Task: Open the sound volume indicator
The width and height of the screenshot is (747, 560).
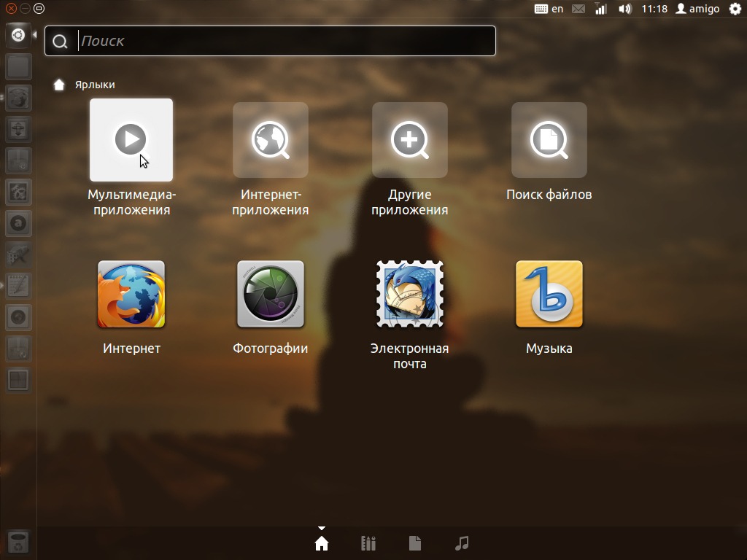Action: pos(624,9)
